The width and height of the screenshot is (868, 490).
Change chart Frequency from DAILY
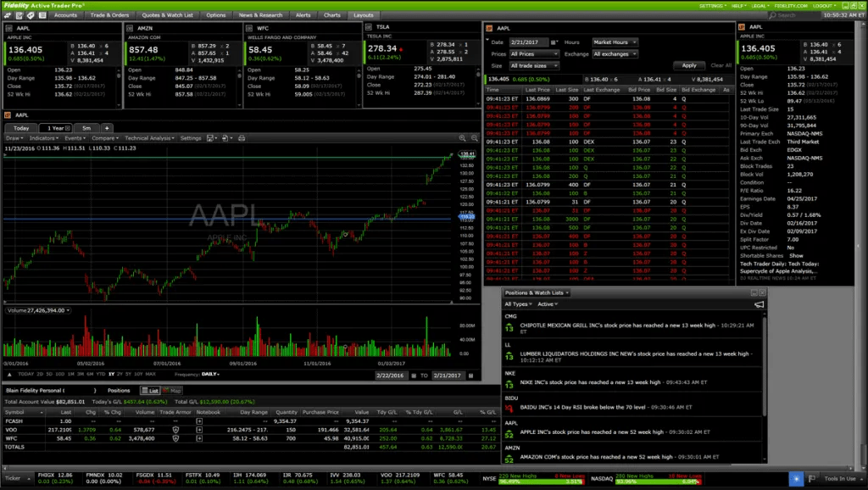pyautogui.click(x=210, y=375)
